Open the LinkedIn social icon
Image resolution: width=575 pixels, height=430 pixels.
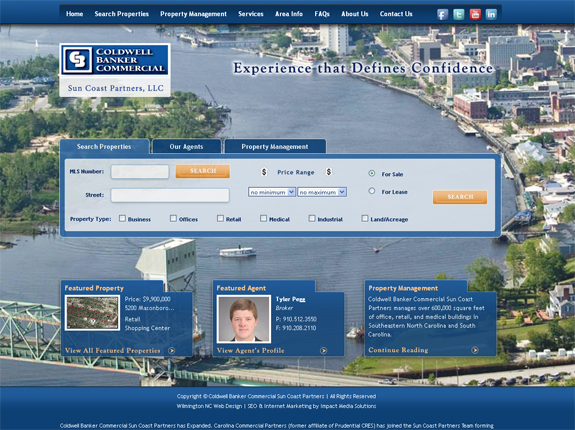[x=491, y=14]
